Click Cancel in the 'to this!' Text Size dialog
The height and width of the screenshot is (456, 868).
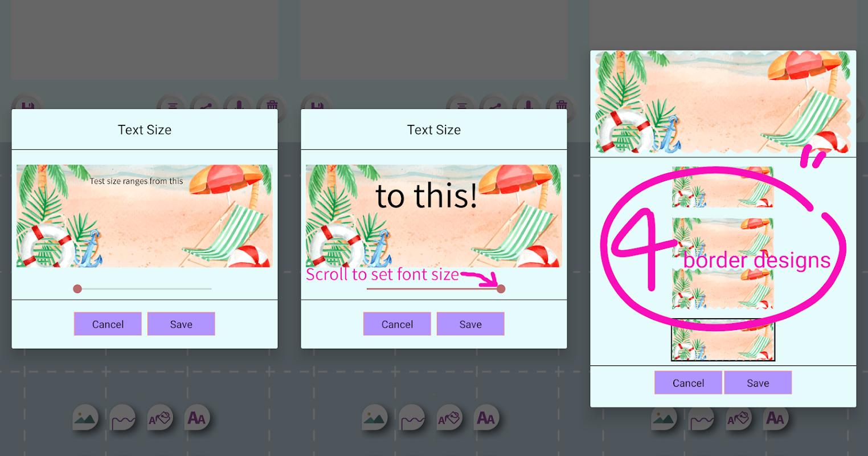point(397,324)
